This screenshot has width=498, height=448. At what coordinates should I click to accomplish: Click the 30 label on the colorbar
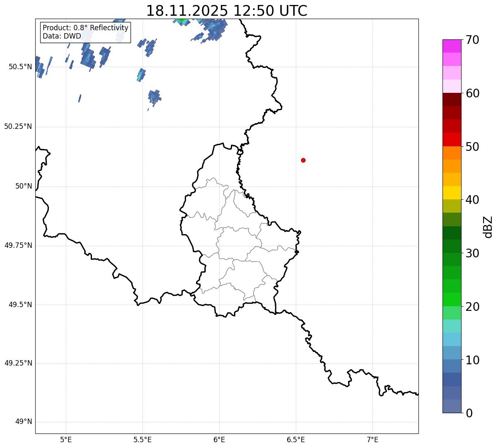472,253
